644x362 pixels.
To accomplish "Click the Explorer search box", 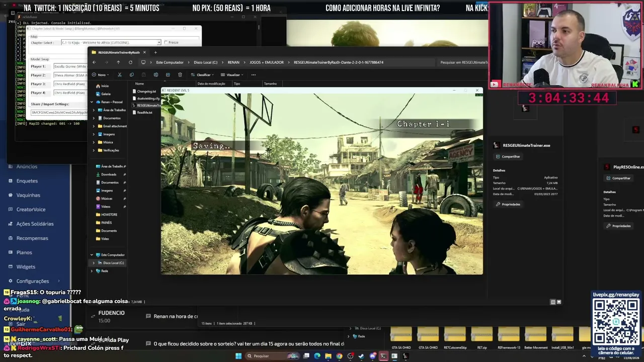I will click(463, 62).
